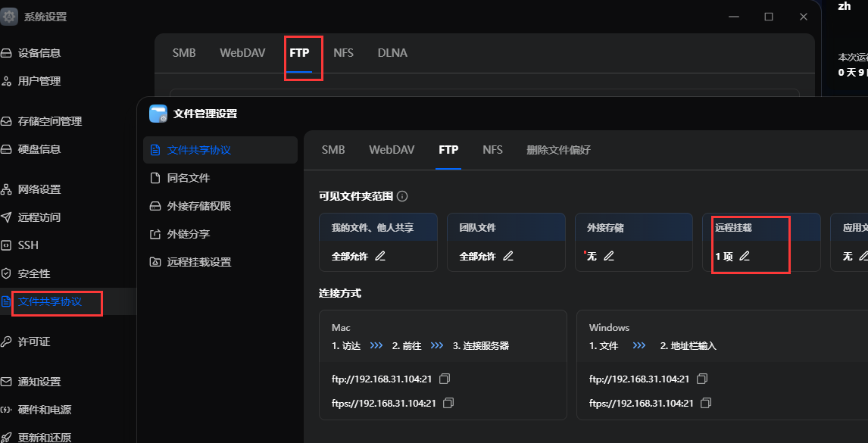This screenshot has width=868, height=443.
Task: Switch to SMB tab in file manager settings
Action: 333,149
